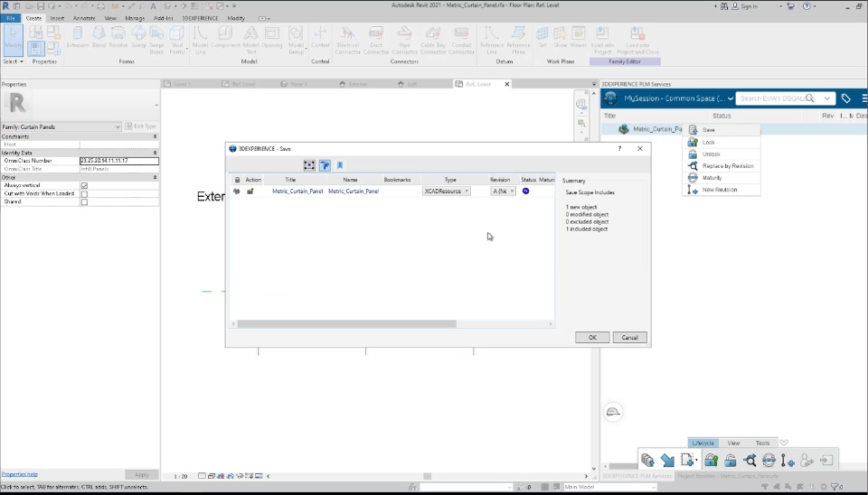Select the Model Text tool
868x495 pixels.
[x=250, y=40]
